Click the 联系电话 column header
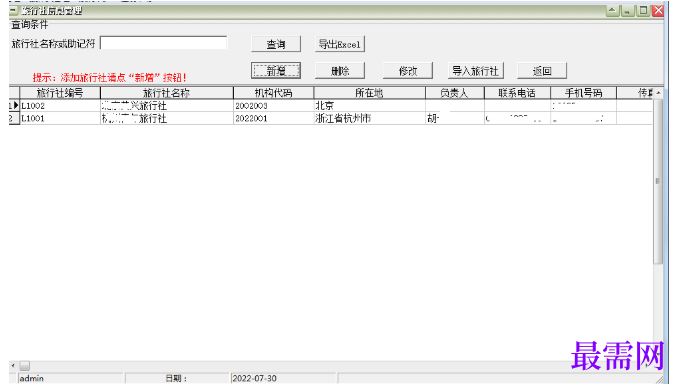This screenshot has width=683, height=387. [517, 93]
